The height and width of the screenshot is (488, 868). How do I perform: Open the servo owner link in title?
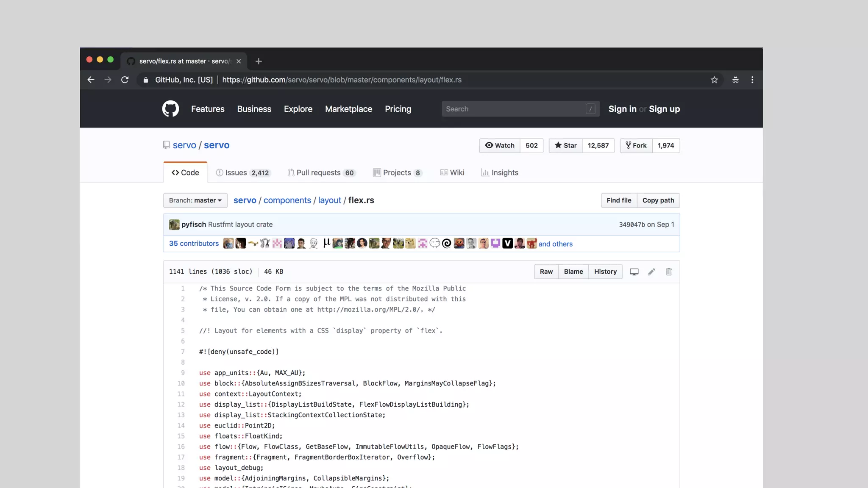pyautogui.click(x=184, y=145)
